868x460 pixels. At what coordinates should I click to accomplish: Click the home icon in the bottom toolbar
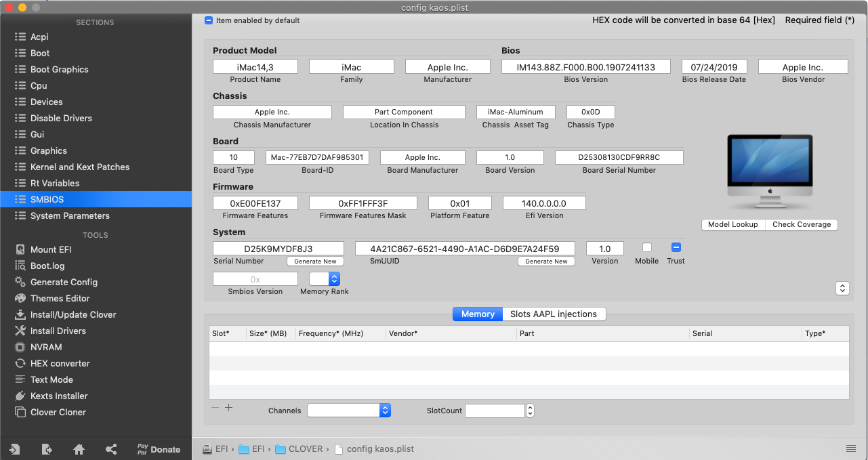(79, 449)
